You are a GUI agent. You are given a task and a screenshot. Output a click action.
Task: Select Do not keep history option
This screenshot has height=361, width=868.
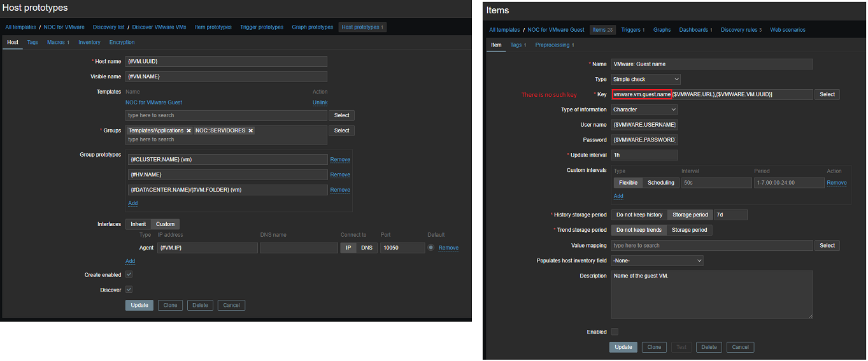[639, 215]
